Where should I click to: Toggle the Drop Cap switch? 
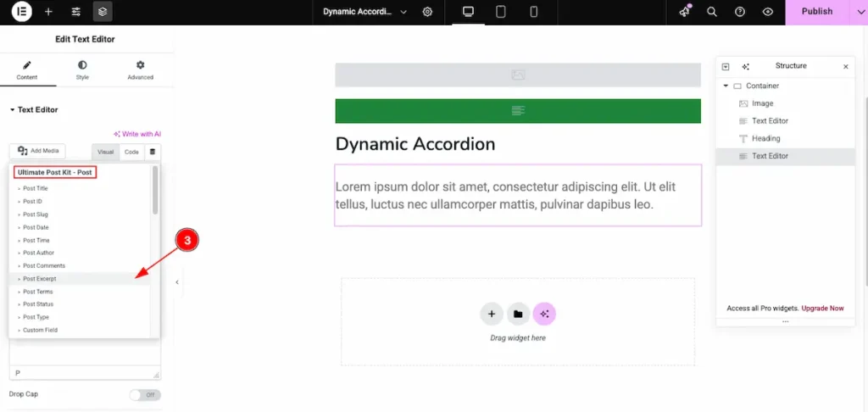(x=145, y=395)
